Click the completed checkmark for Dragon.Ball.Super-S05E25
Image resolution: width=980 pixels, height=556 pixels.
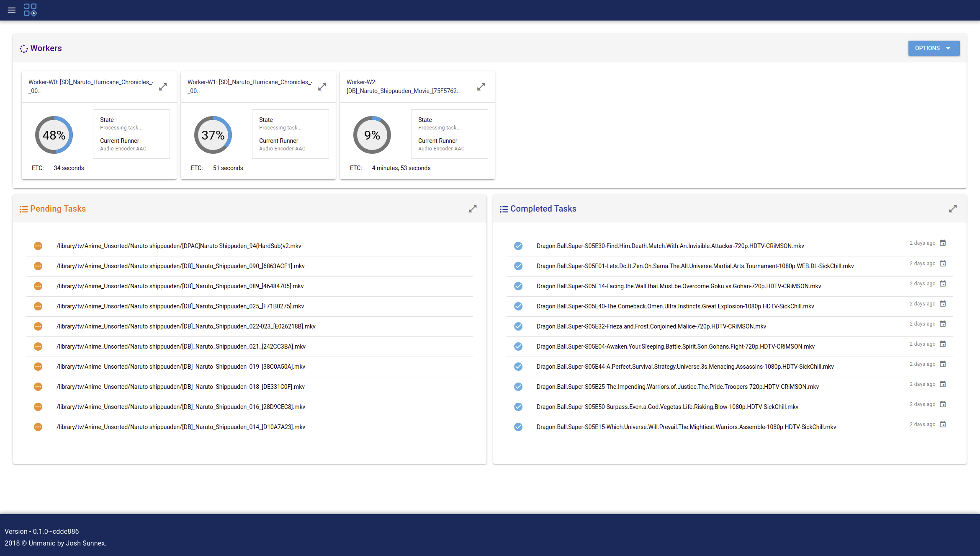pyautogui.click(x=518, y=387)
